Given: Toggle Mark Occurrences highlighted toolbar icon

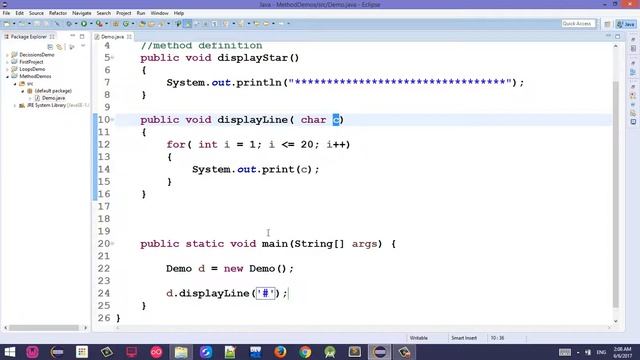Looking at the screenshot, I should 188,24.
